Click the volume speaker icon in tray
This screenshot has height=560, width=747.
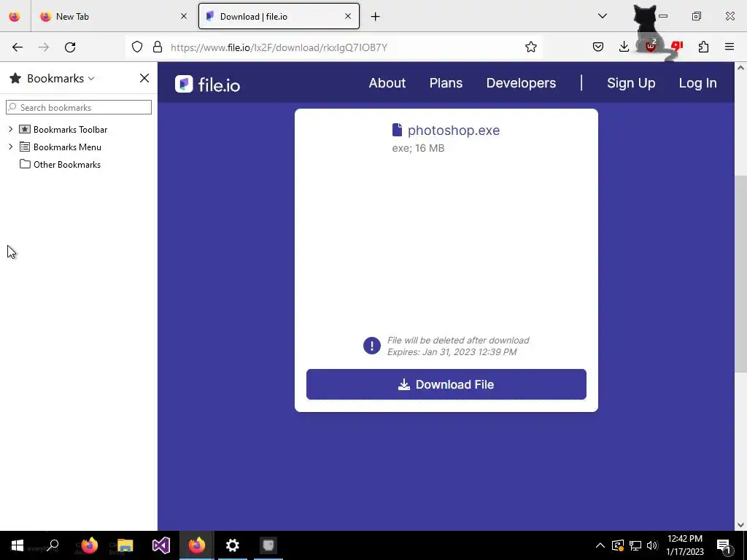(x=652, y=545)
